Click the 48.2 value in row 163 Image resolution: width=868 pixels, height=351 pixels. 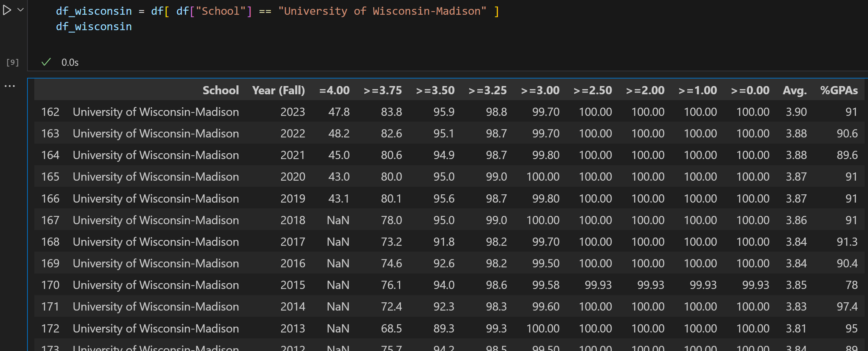(x=339, y=133)
